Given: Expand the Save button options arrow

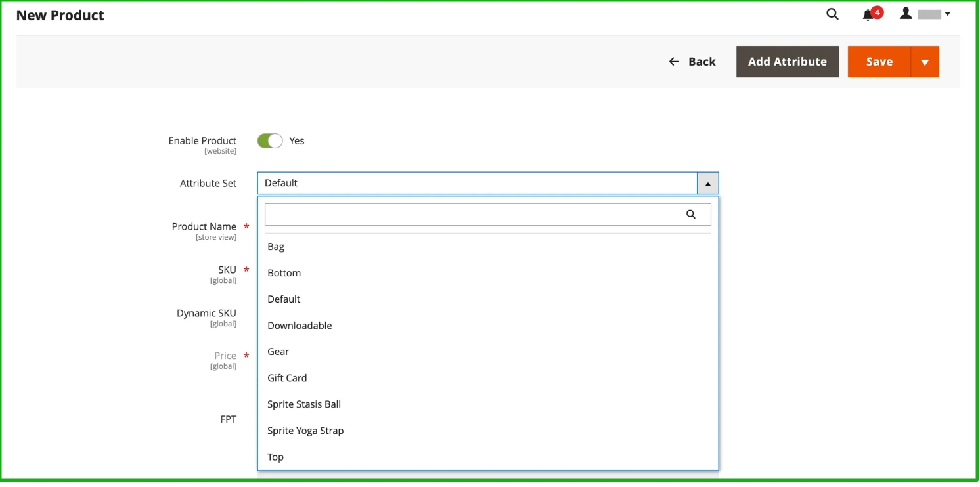Looking at the screenshot, I should (x=925, y=62).
